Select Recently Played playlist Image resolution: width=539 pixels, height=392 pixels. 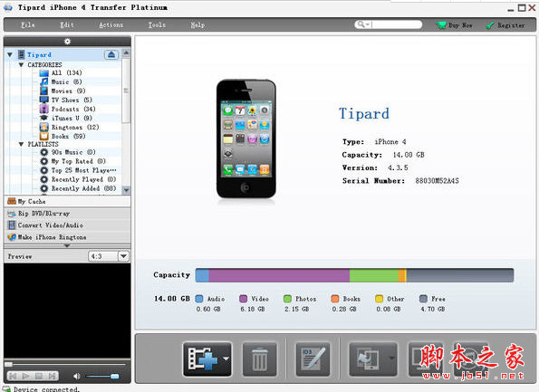point(78,179)
